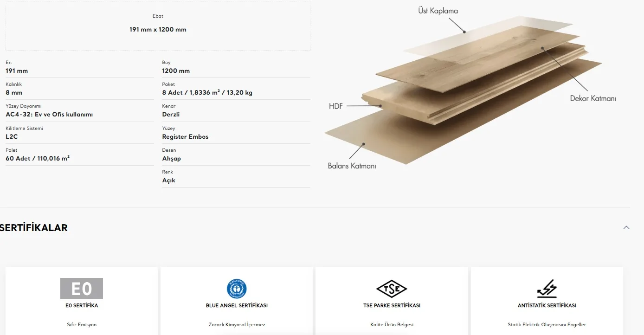Click the E0 certificate icon
The image size is (644, 335).
tap(82, 289)
